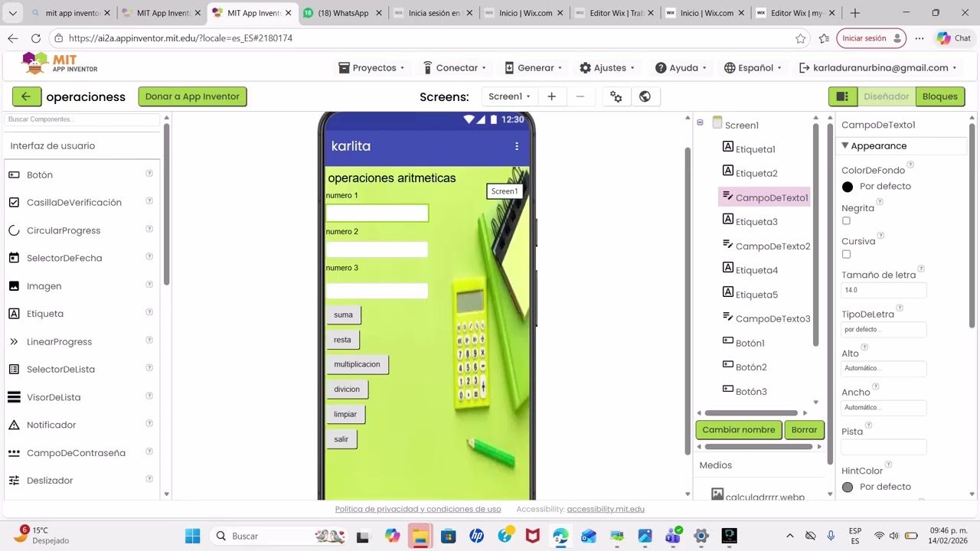Open a new browser tab
This screenshot has height=551, width=980.
tap(855, 13)
